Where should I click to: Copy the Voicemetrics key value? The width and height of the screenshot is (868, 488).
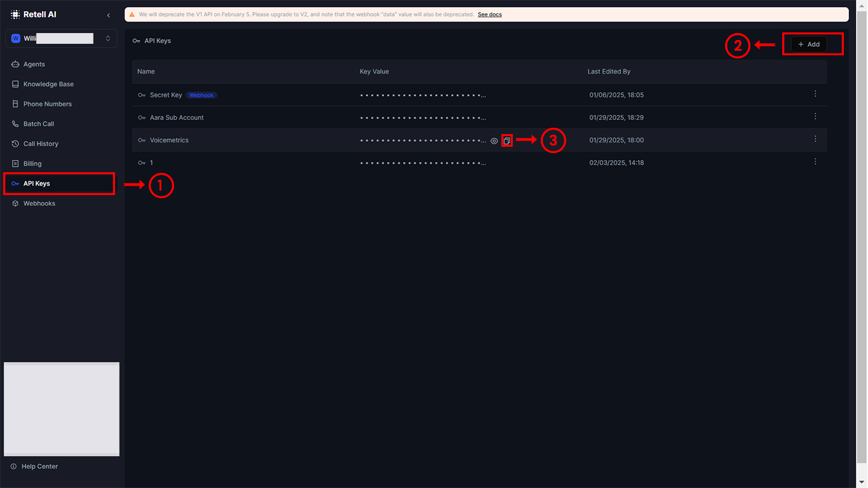pyautogui.click(x=507, y=141)
